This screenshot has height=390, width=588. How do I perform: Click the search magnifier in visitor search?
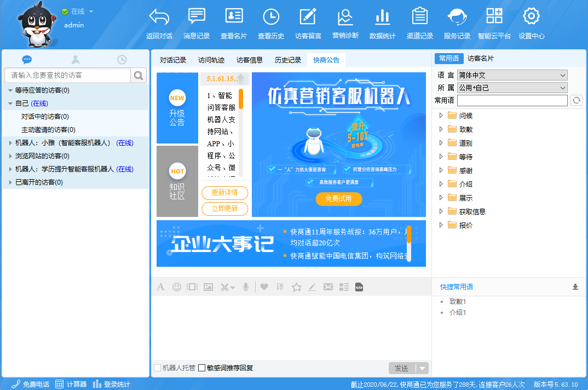pyautogui.click(x=139, y=75)
